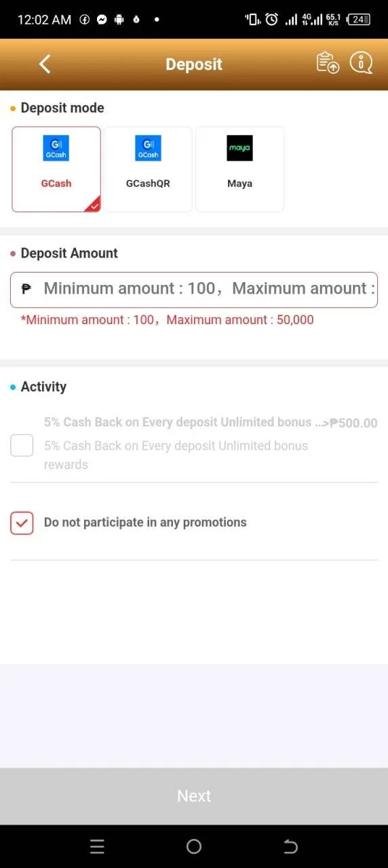Select GCash deposit mode option

point(56,170)
